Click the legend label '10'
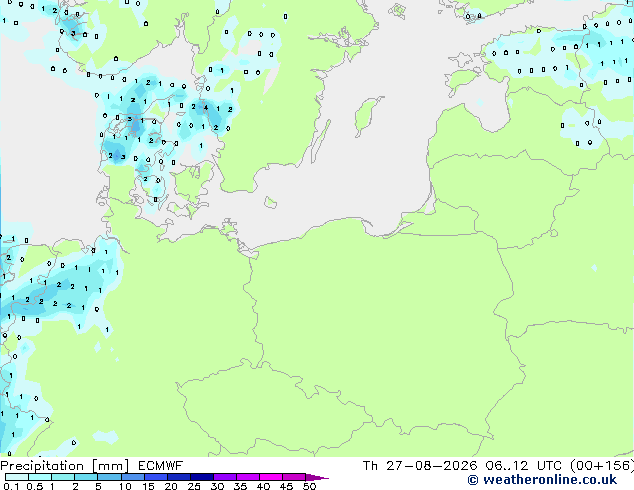The width and height of the screenshot is (634, 490). click(125, 486)
